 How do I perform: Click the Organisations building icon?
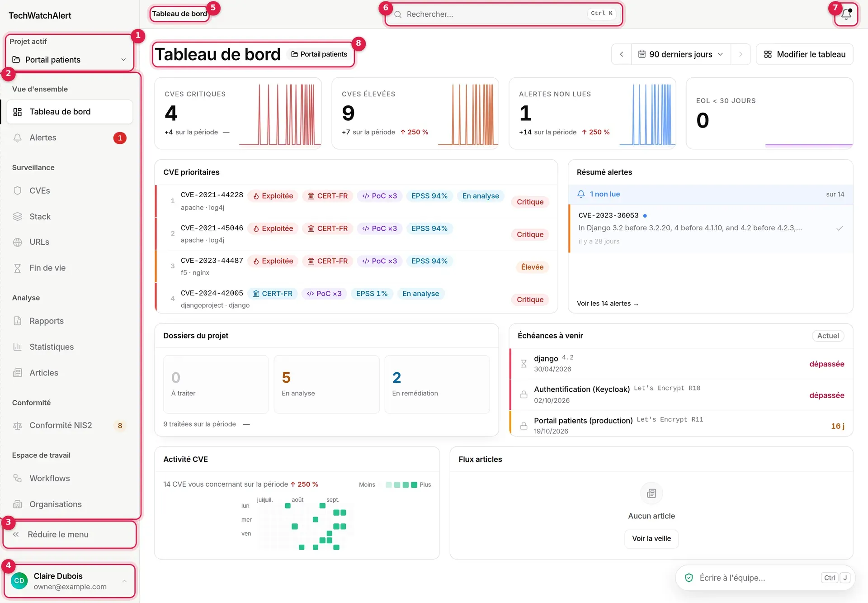pos(18,504)
